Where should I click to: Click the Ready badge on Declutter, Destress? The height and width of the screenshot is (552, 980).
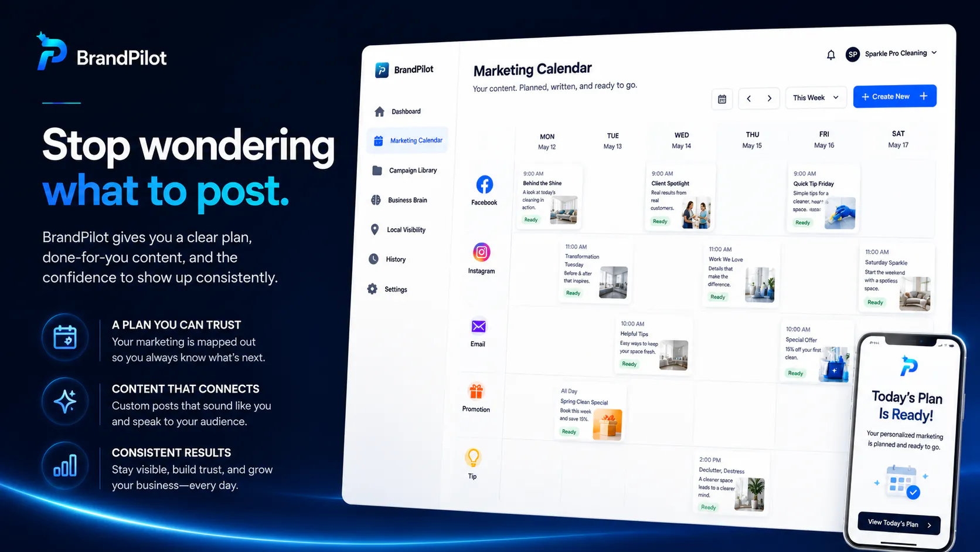coord(709,507)
